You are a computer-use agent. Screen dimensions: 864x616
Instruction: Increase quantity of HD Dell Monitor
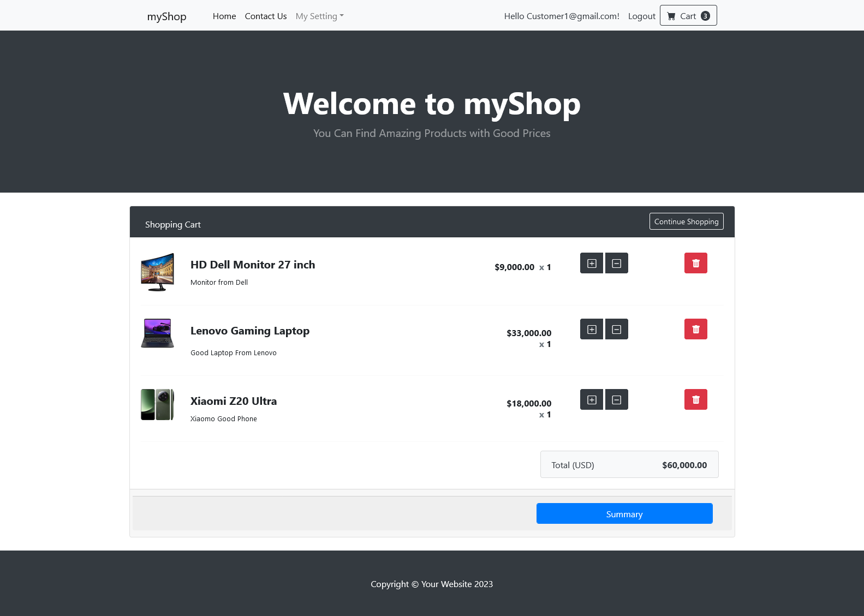591,264
